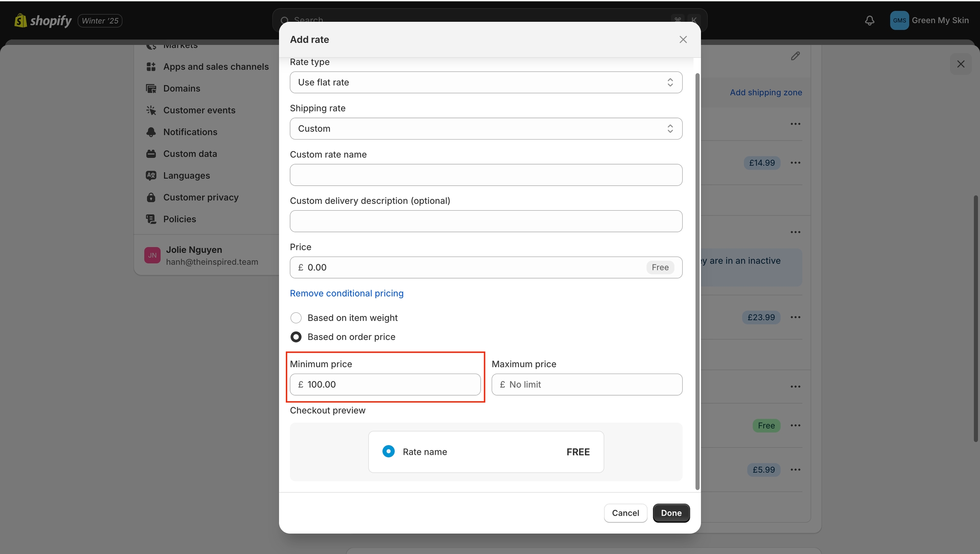Click the Shopify logo

coord(43,20)
